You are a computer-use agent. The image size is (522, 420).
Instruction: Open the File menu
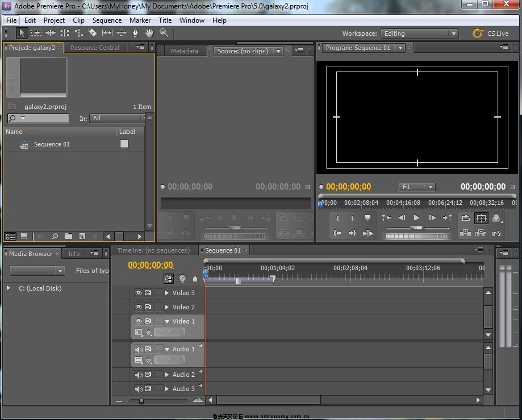11,20
